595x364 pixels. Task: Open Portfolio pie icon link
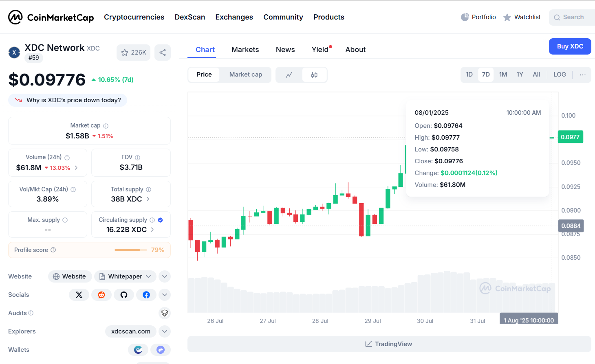pos(478,17)
